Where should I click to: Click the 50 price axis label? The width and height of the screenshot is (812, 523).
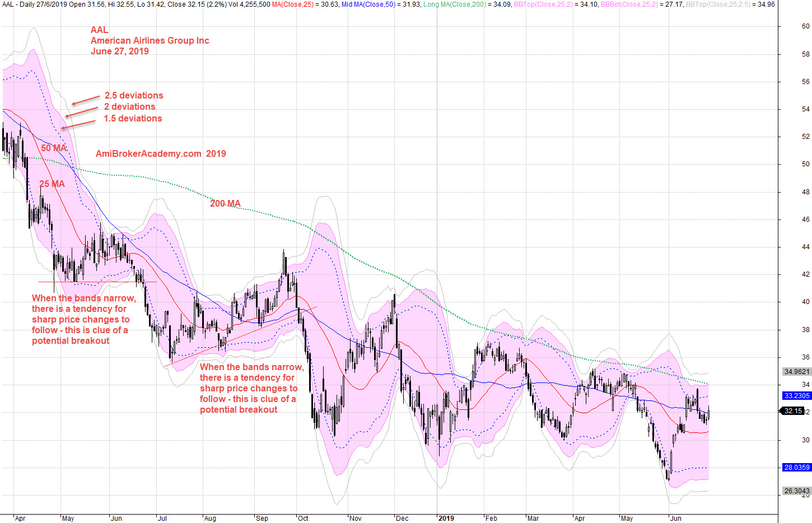click(x=805, y=164)
